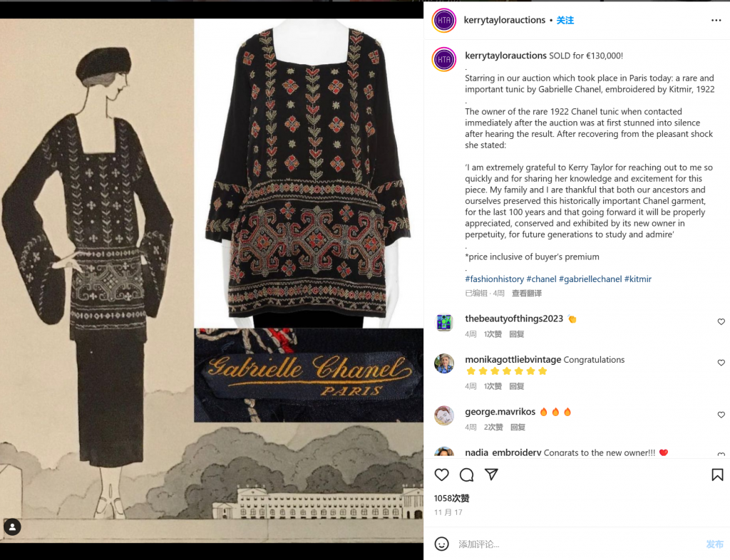730x560 pixels.
Task: Open the three-dot more options menu
Action: point(716,20)
